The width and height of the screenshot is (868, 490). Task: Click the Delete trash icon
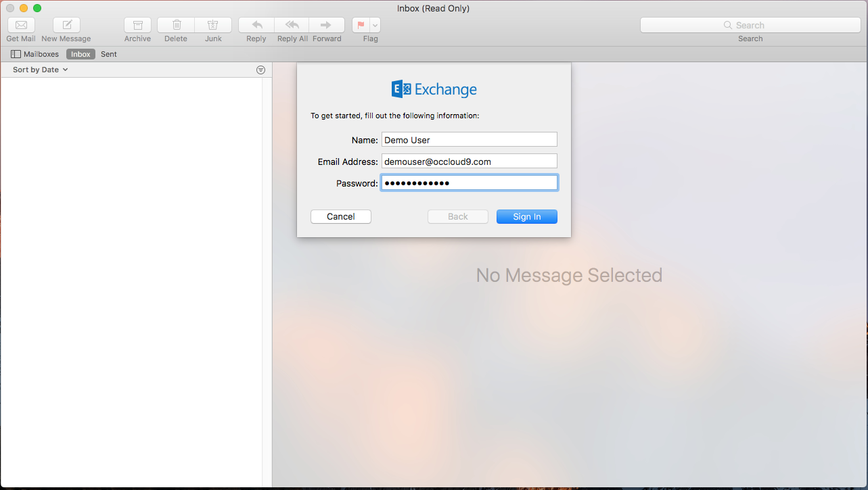point(176,25)
